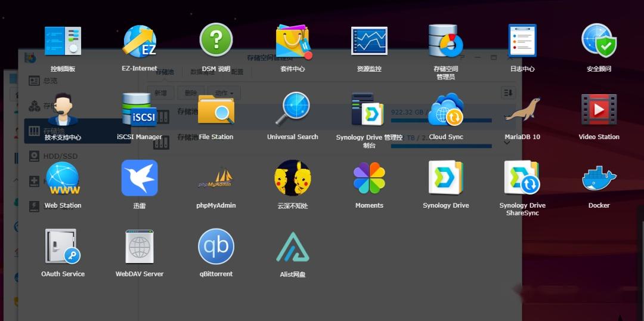This screenshot has width=644, height=321.
Task: Open MariaDB 10
Action: [x=522, y=109]
